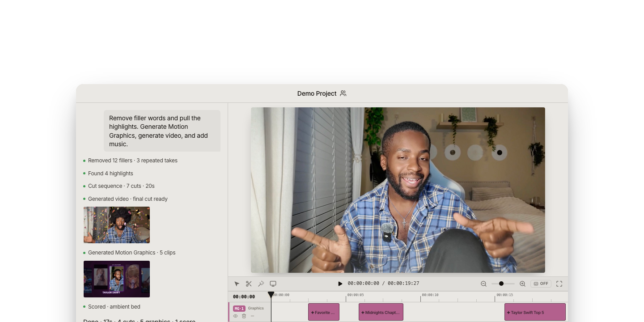
Task: Toggle visibility of Graphics track
Action: 235,316
